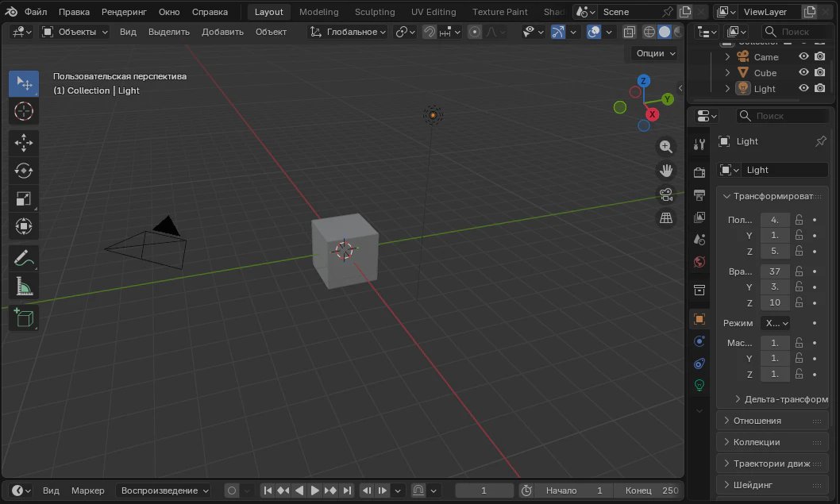The height and width of the screenshot is (504, 840).
Task: Toggle auto keying in timeline
Action: 231,491
